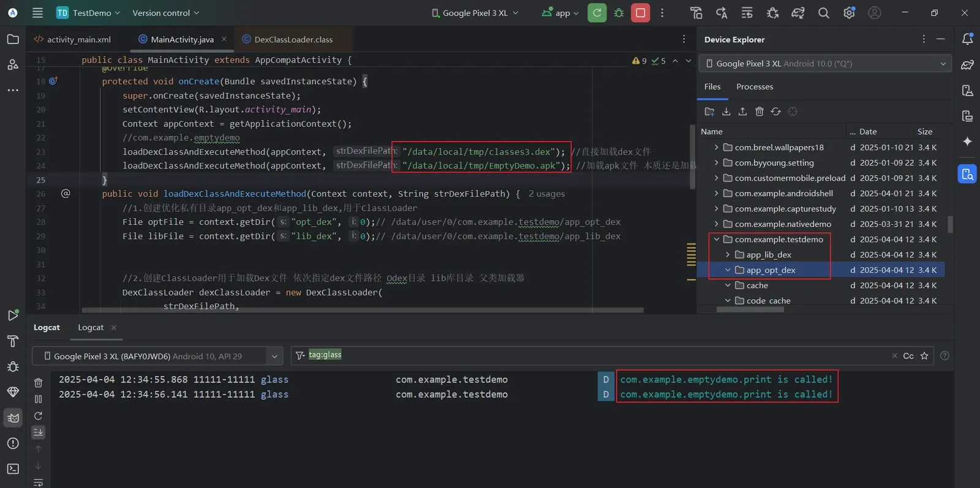Collapse the app_opt_dex folder
Screen dimensions: 980x488
(728, 270)
